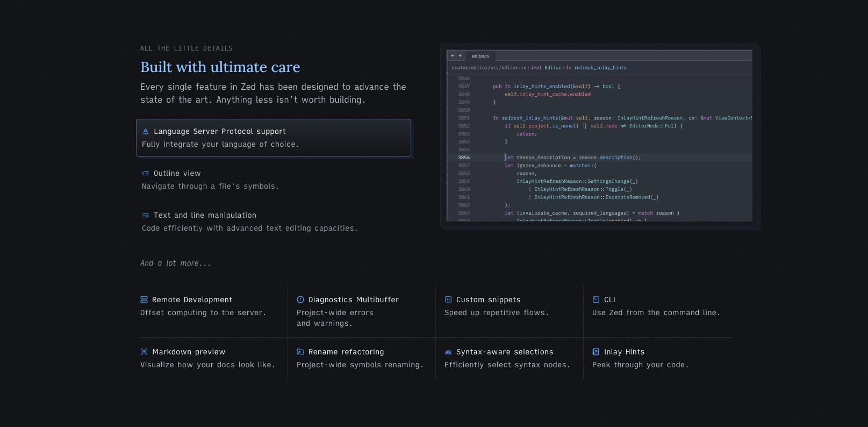Select the Outline view feature

(x=274, y=180)
